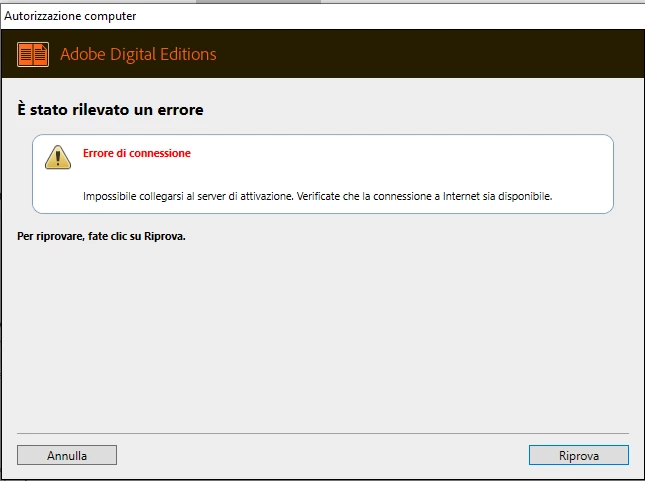Click the Adobe Digital Editions book icon

point(33,54)
